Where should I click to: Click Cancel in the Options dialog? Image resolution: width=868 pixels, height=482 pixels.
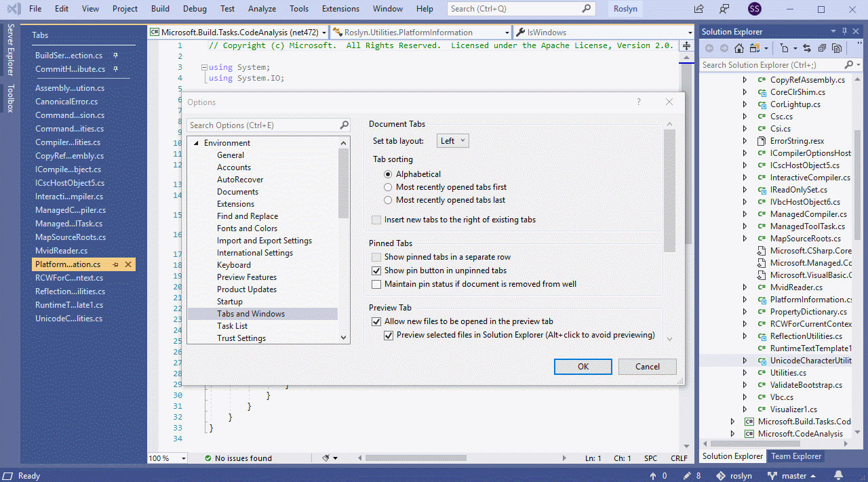[647, 366]
